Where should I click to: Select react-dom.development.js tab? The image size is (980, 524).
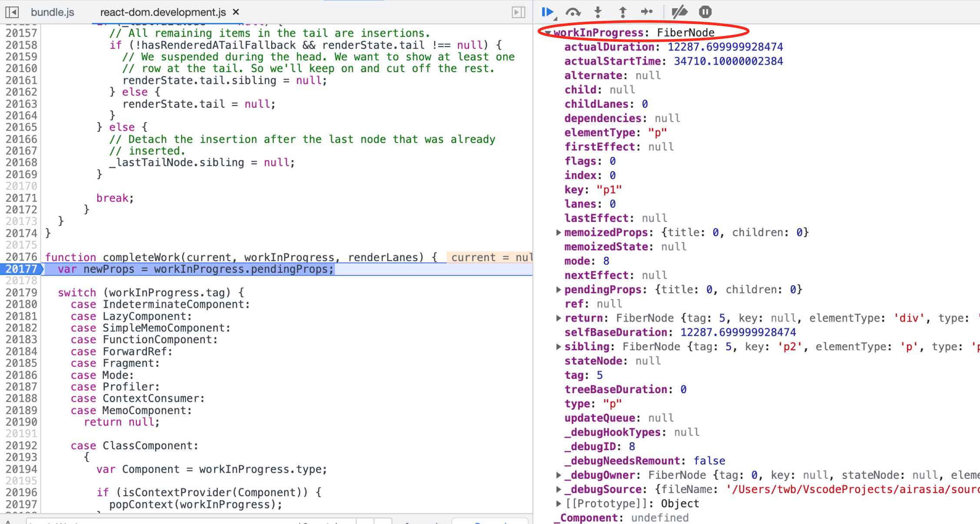[163, 12]
